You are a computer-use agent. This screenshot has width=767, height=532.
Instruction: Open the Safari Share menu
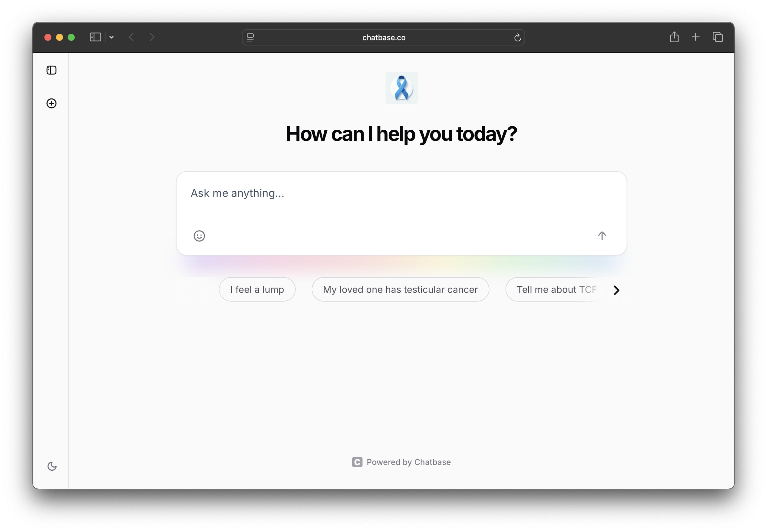point(674,37)
